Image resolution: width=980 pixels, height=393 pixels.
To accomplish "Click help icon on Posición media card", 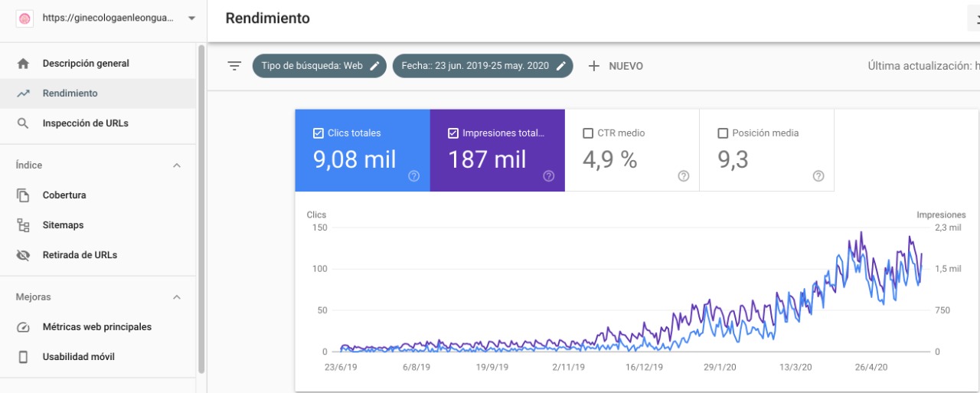I will point(818,176).
